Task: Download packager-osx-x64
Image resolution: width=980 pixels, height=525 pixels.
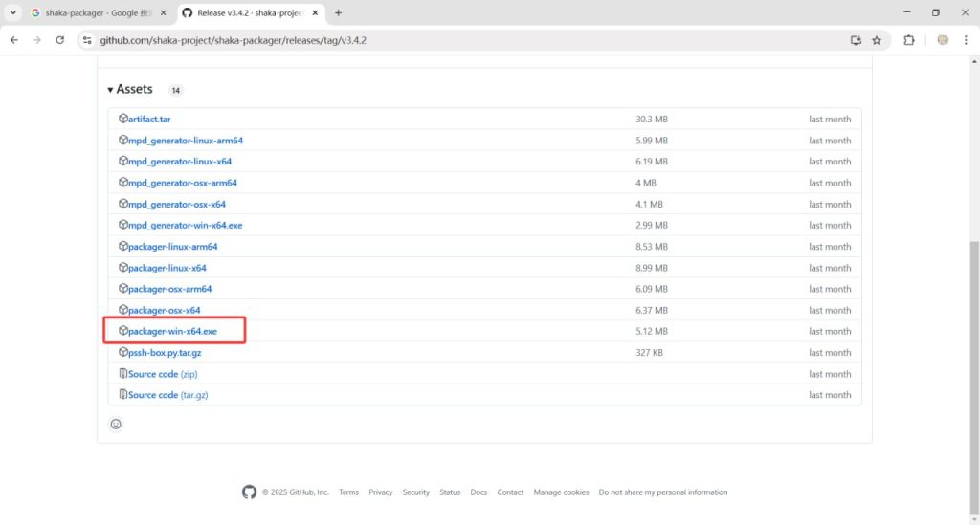Action: pos(165,310)
